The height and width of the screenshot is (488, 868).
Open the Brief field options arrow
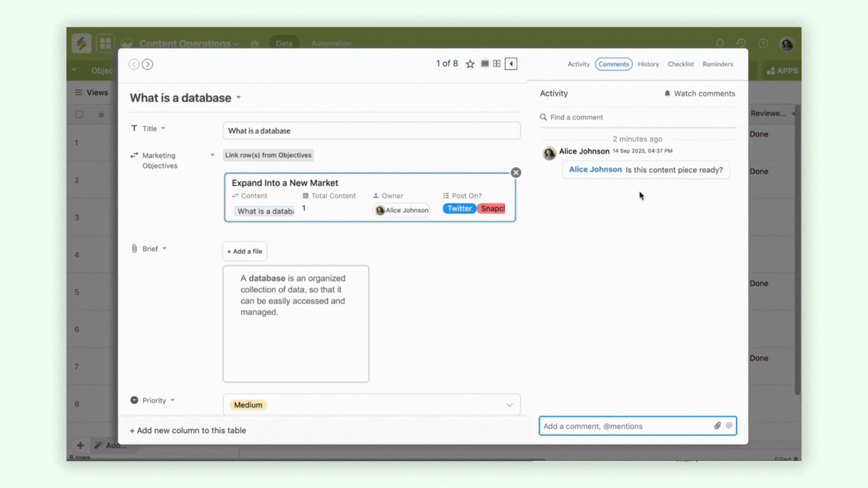point(164,249)
